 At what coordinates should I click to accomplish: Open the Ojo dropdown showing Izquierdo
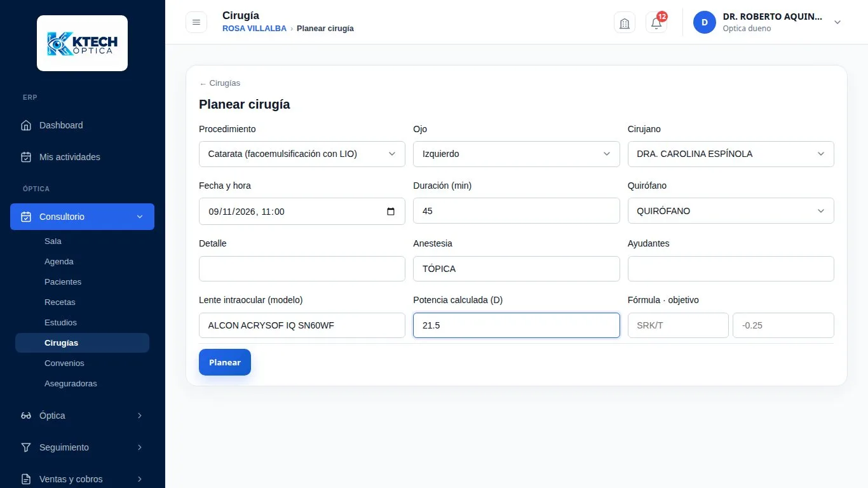point(516,154)
